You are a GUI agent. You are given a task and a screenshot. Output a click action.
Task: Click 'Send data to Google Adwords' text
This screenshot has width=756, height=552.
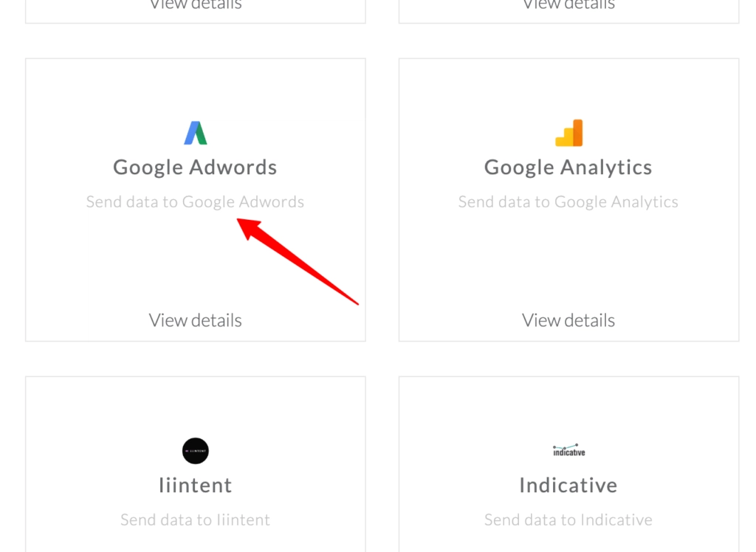tap(195, 201)
